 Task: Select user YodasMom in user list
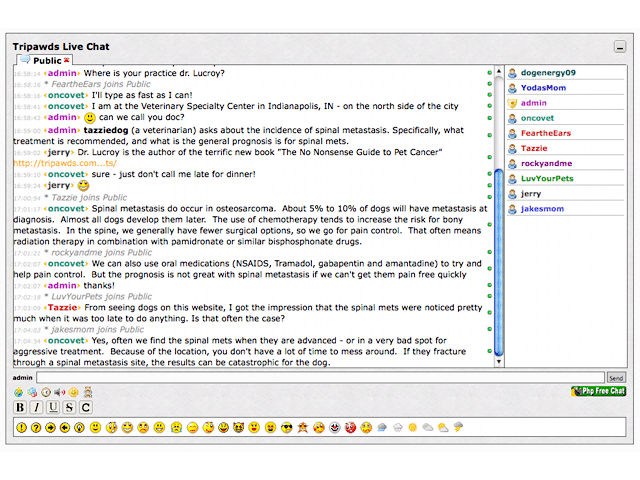point(543,88)
